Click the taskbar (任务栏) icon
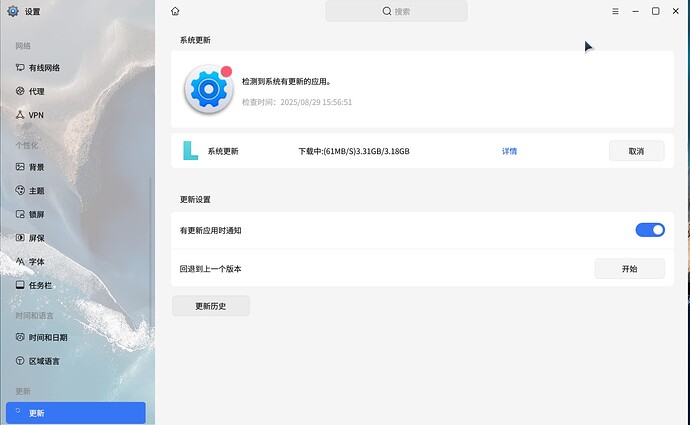 tap(20, 285)
